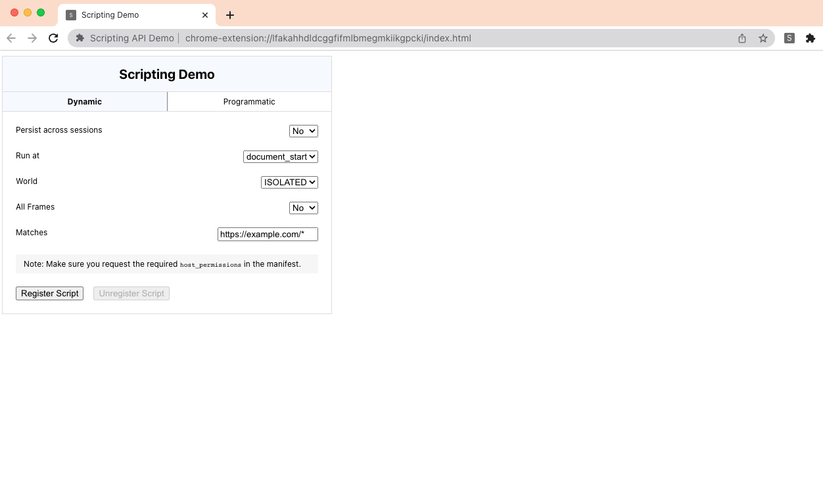
Task: Switch to the Programmatic tab
Action: coord(249,101)
